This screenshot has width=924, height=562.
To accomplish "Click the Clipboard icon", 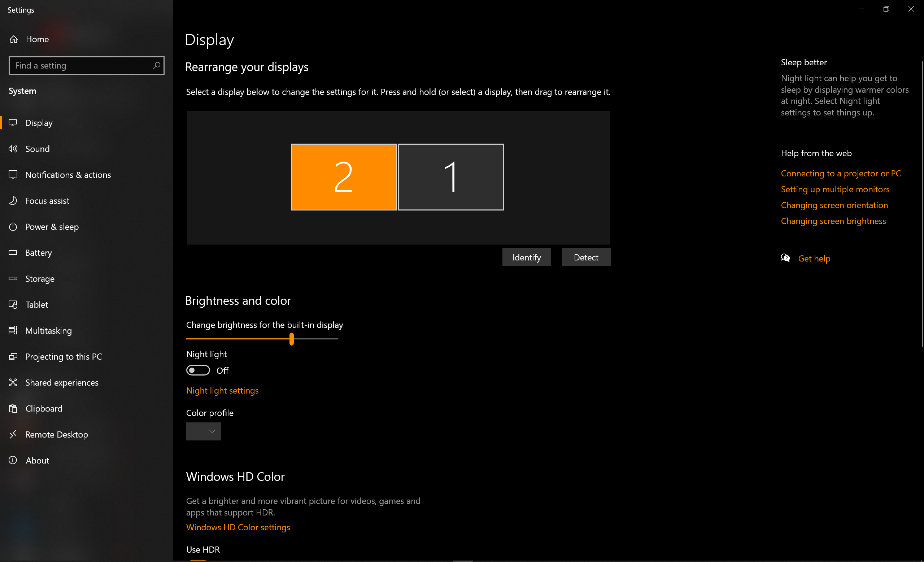I will [13, 408].
